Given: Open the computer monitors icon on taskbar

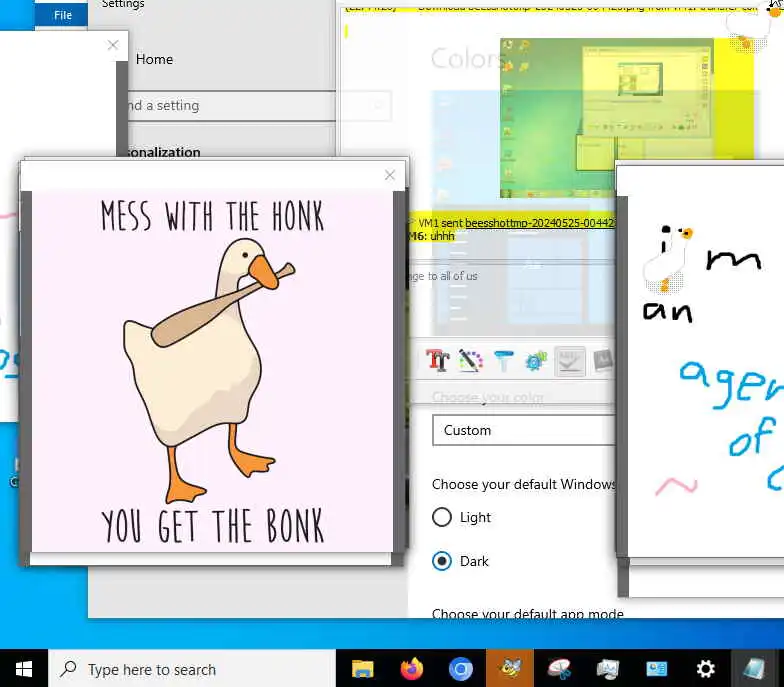Looking at the screenshot, I should click(608, 669).
